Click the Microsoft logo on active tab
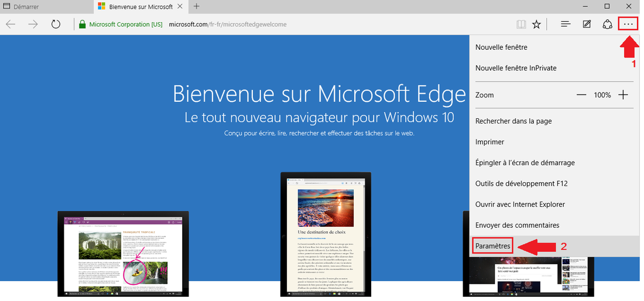Screen dimensions: 644x301 101,6
